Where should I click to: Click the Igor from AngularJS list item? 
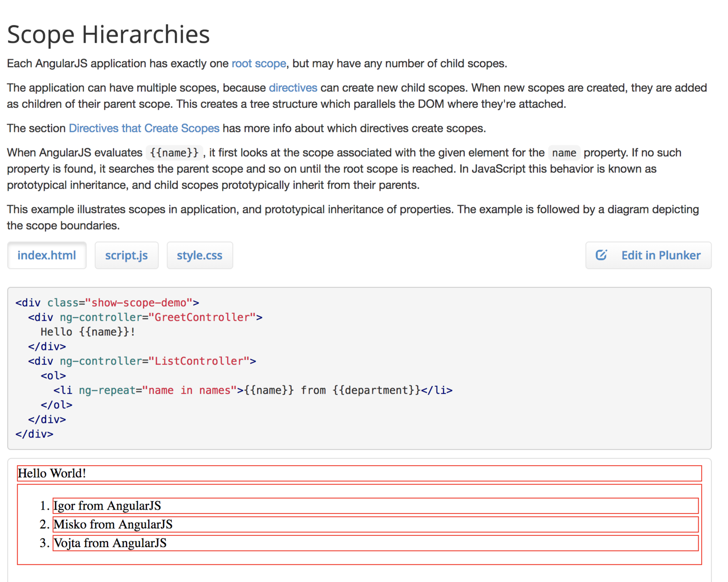click(x=376, y=506)
